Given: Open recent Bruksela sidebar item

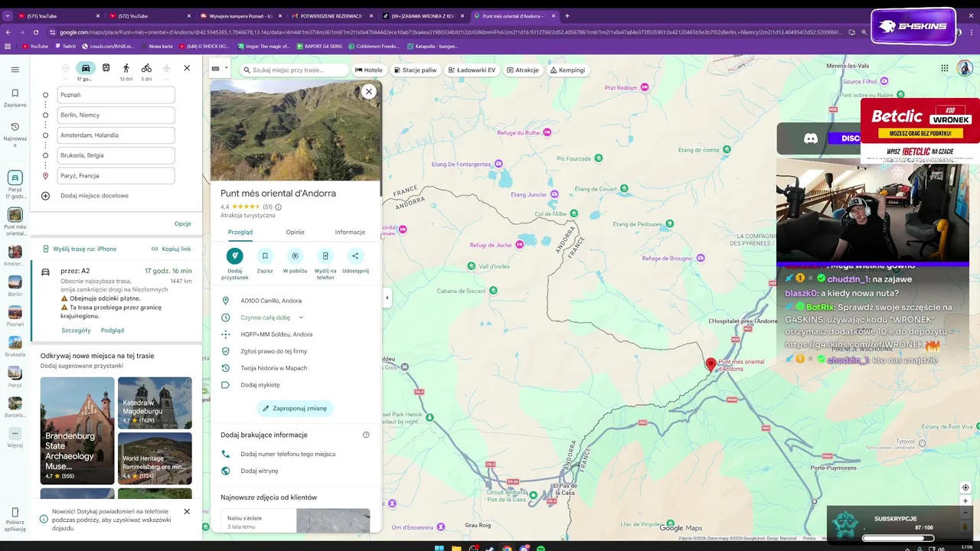Looking at the screenshot, I should pos(15,347).
